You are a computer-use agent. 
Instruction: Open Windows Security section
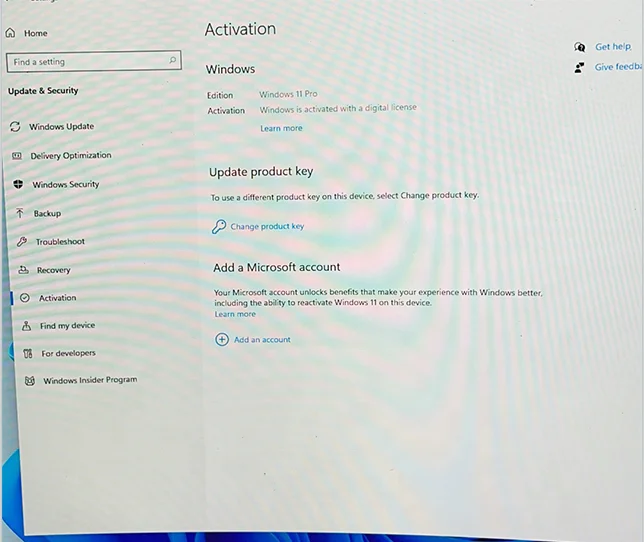click(x=66, y=184)
